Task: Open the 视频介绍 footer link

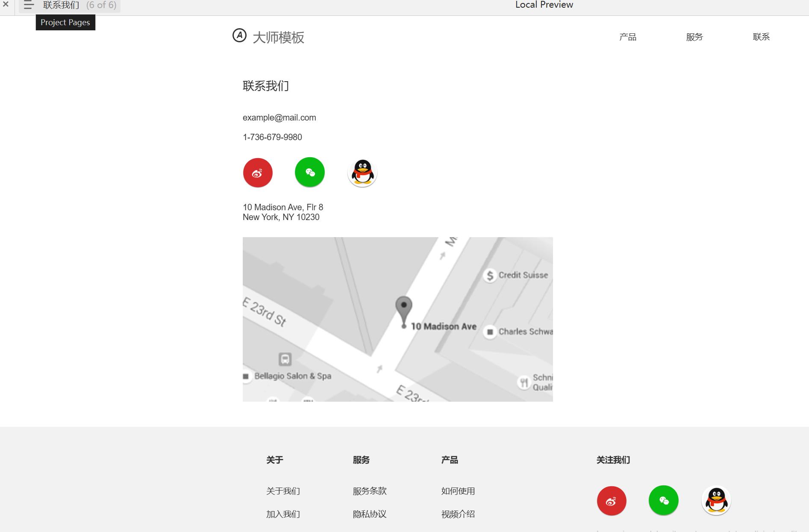Action: coord(458,514)
